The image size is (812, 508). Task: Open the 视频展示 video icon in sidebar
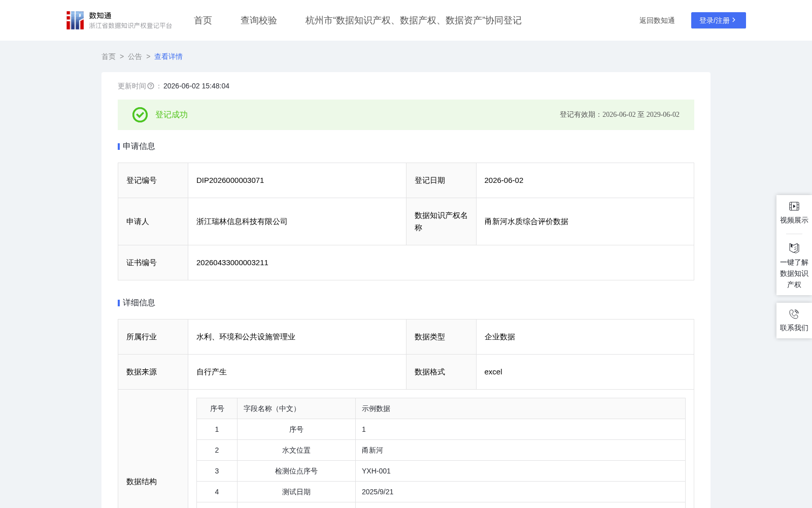point(794,206)
